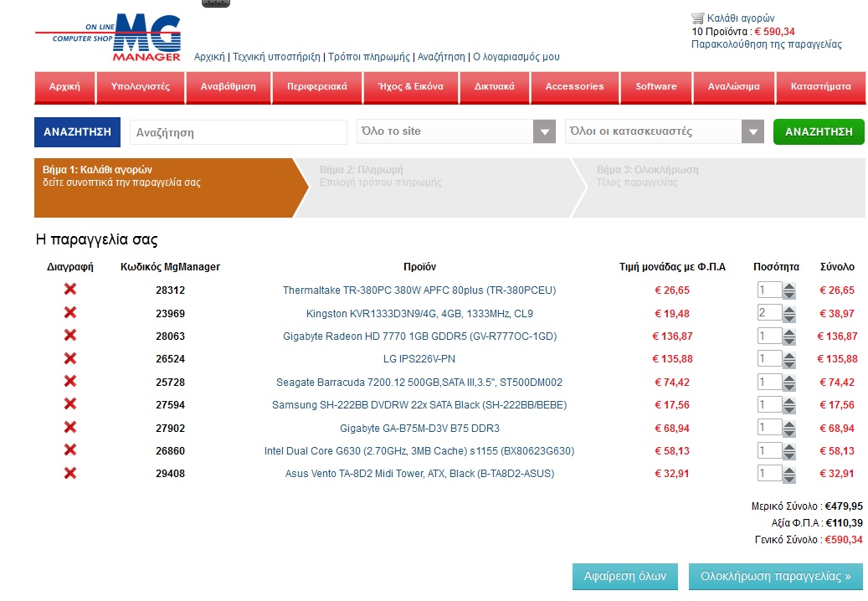Open Intel Dual Core G630 product link
The width and height of the screenshot is (868, 601).
[419, 450]
